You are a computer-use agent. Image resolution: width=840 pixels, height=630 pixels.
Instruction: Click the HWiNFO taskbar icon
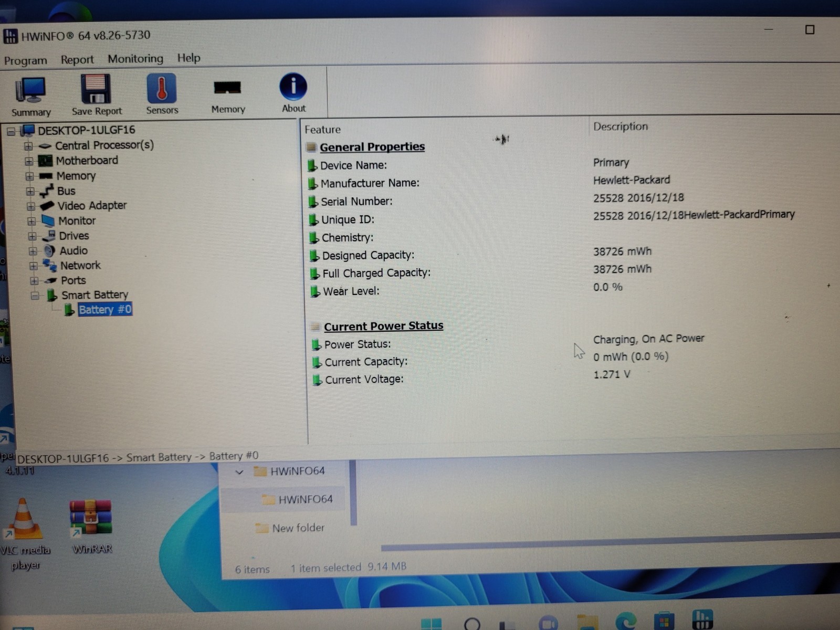point(702,618)
